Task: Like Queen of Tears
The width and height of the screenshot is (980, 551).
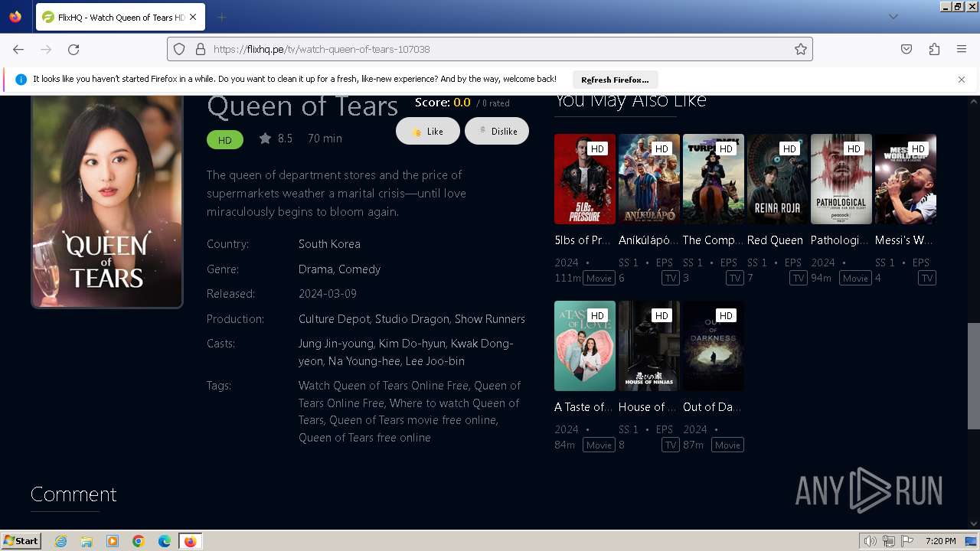Action: point(428,132)
